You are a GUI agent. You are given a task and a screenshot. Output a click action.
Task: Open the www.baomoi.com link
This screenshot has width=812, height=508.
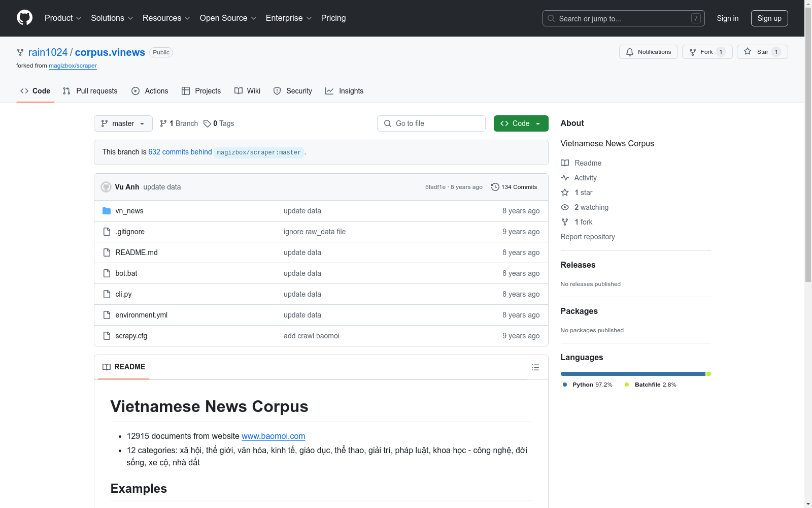click(274, 436)
